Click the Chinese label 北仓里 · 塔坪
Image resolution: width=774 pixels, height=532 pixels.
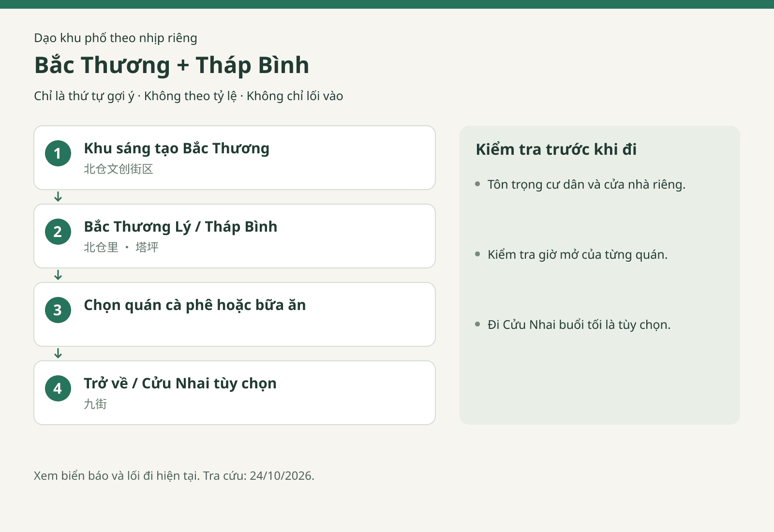[x=121, y=247]
